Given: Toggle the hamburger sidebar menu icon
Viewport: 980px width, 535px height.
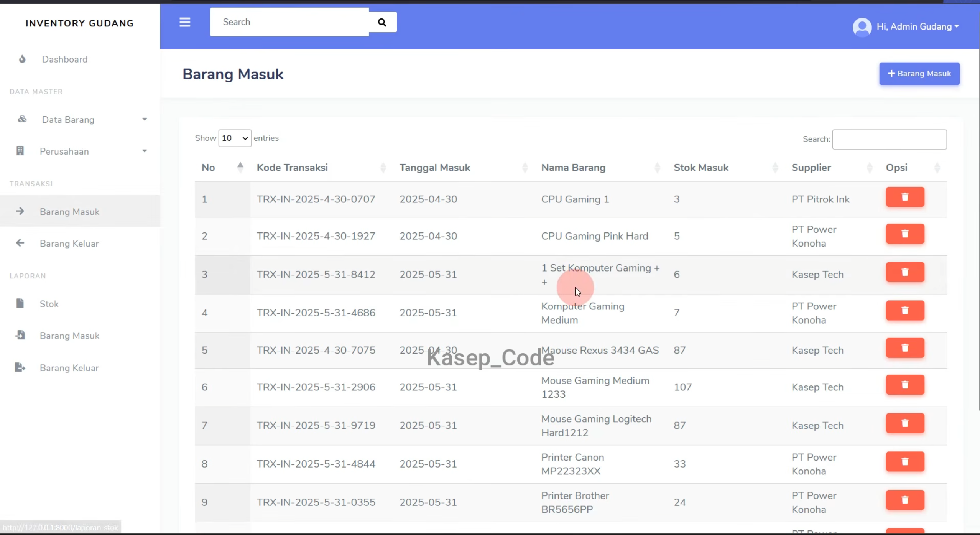Looking at the screenshot, I should click(185, 22).
